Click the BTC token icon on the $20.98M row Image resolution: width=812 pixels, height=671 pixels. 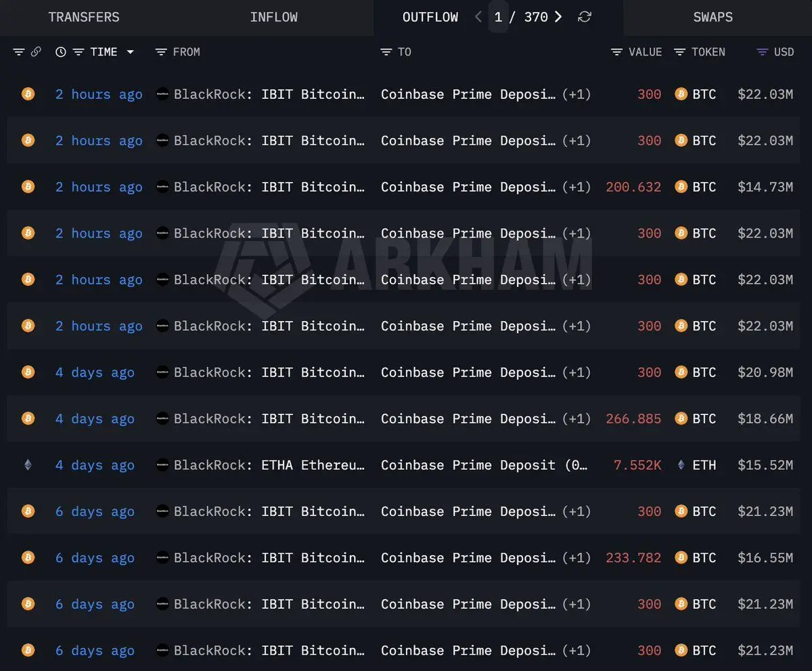pyautogui.click(x=681, y=372)
